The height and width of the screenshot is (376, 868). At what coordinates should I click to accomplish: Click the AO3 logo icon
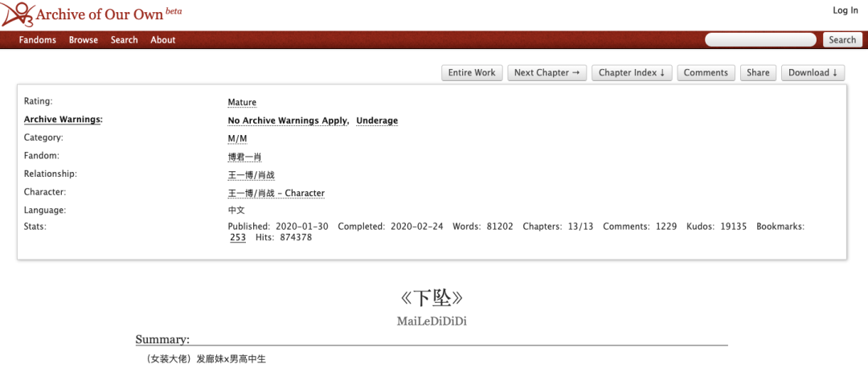coord(17,15)
